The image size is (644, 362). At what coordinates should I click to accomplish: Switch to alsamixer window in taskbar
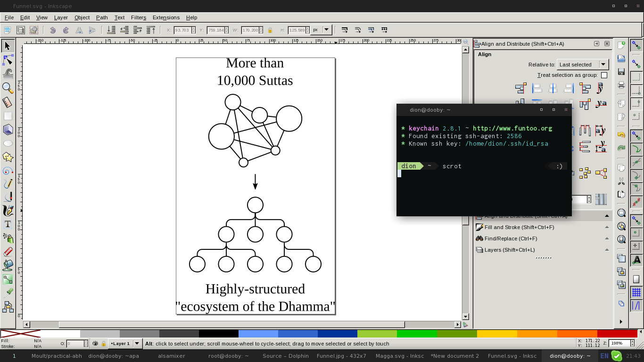coord(172,356)
